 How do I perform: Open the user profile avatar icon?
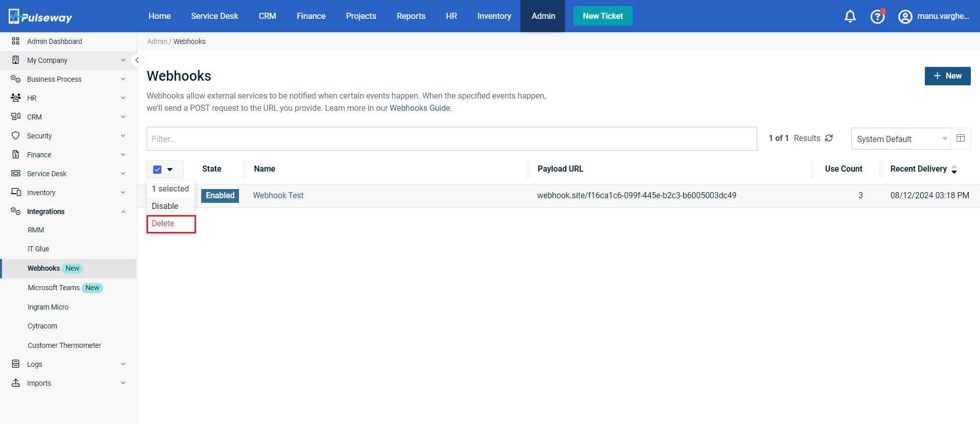905,16
